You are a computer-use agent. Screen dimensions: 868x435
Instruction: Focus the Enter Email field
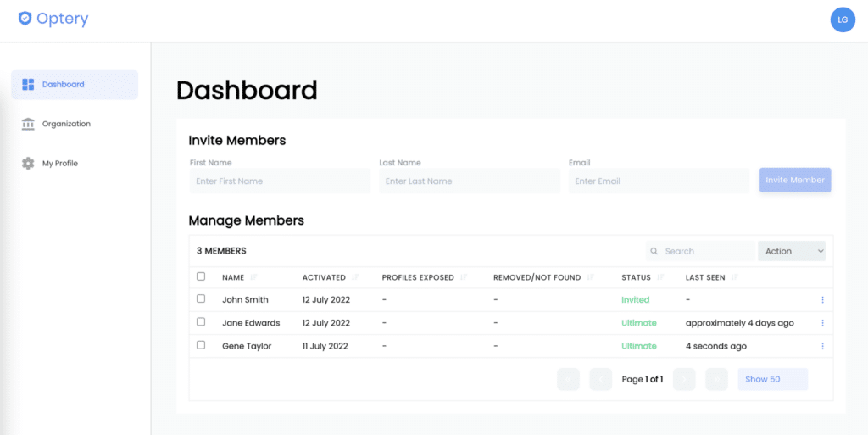[659, 181]
